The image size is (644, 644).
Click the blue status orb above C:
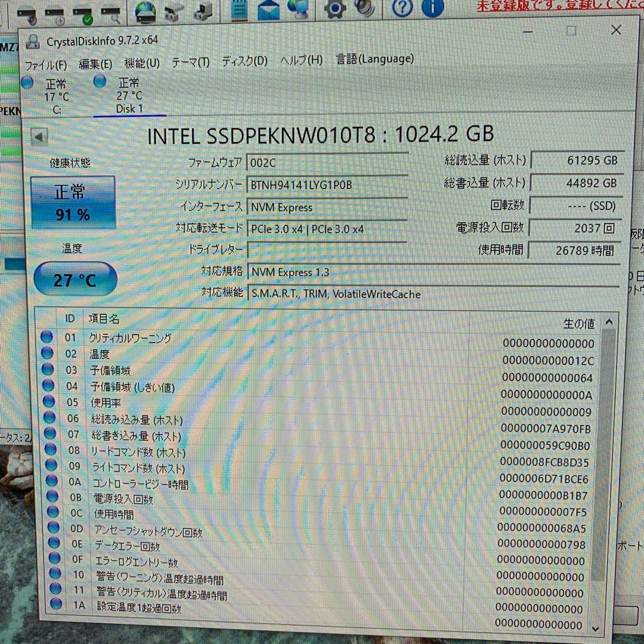(x=27, y=82)
